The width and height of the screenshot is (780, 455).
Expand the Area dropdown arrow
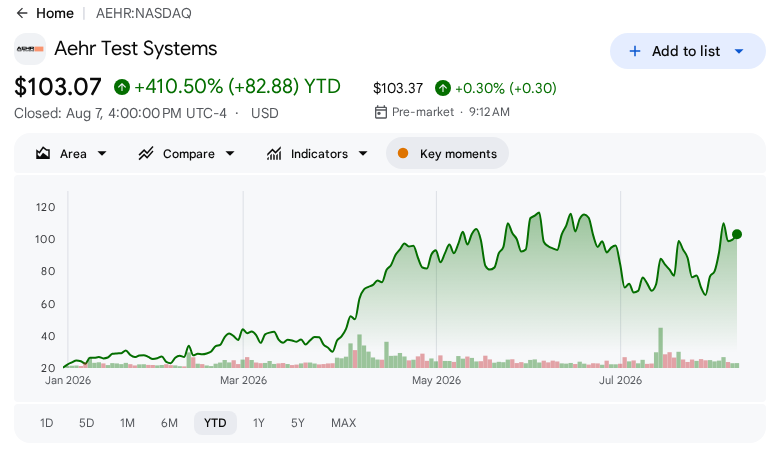[x=102, y=154]
